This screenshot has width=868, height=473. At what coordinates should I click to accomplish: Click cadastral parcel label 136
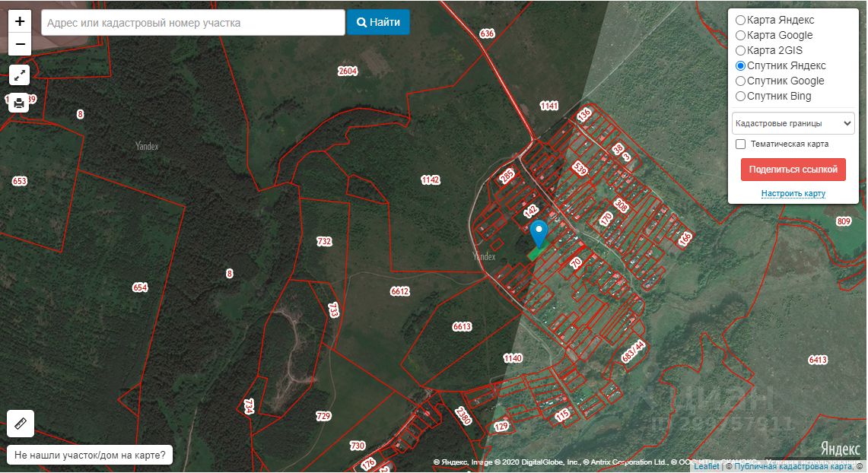[584, 115]
